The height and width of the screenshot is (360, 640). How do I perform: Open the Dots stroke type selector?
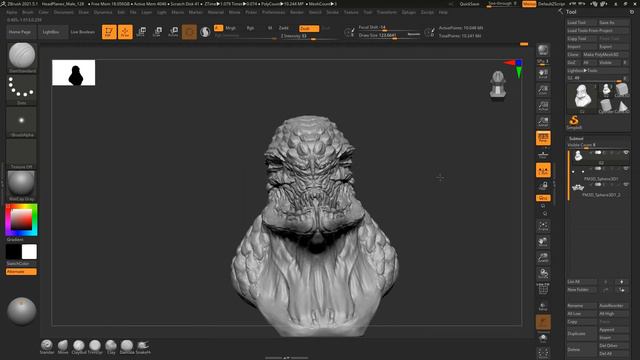(x=22, y=89)
